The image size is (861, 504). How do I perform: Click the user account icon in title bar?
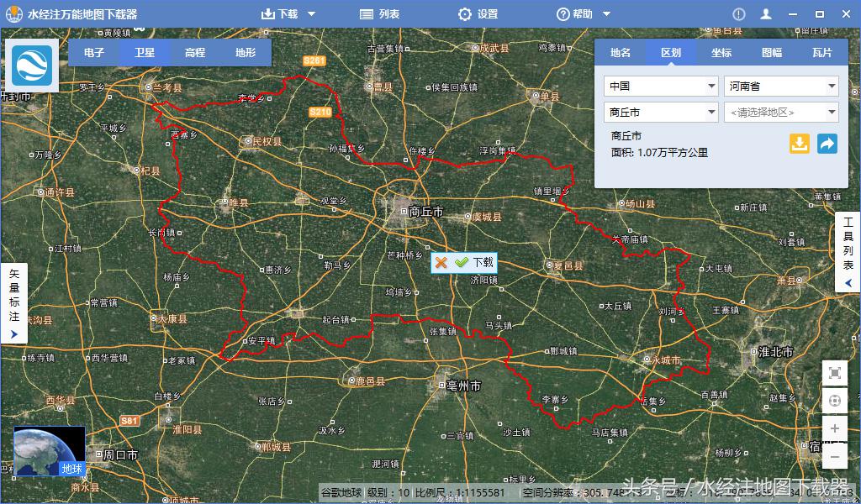[764, 13]
